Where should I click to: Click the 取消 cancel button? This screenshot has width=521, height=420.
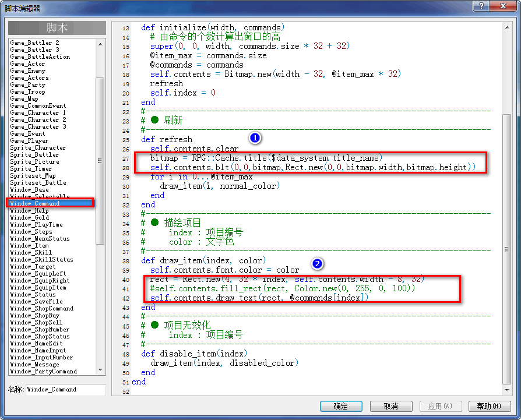click(391, 406)
